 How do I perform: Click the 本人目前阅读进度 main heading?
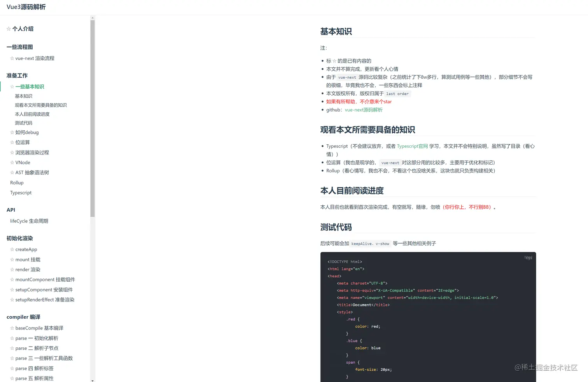pyautogui.click(x=352, y=191)
